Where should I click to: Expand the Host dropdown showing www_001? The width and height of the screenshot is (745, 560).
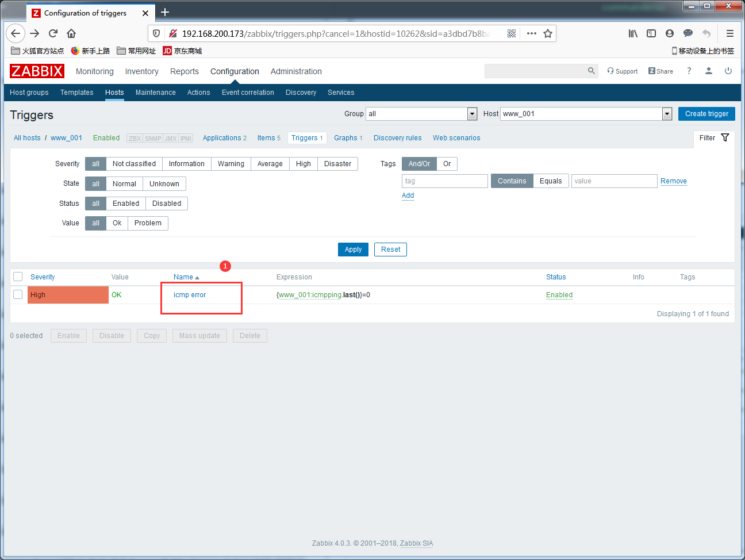point(586,114)
